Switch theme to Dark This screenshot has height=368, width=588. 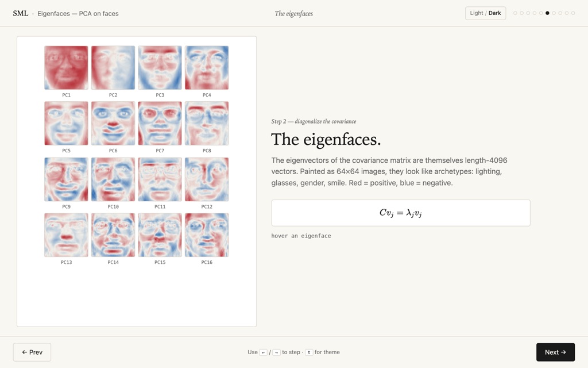(x=494, y=13)
